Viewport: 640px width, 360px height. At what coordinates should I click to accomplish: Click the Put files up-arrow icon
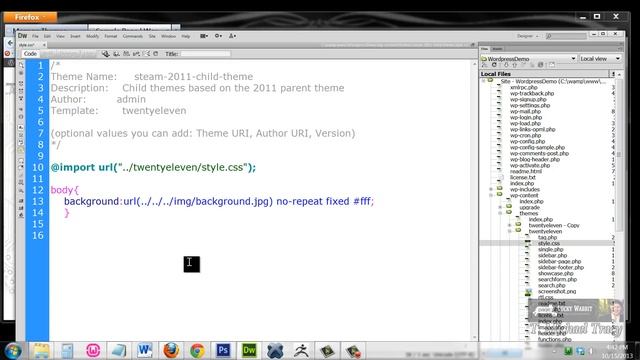point(514,65)
